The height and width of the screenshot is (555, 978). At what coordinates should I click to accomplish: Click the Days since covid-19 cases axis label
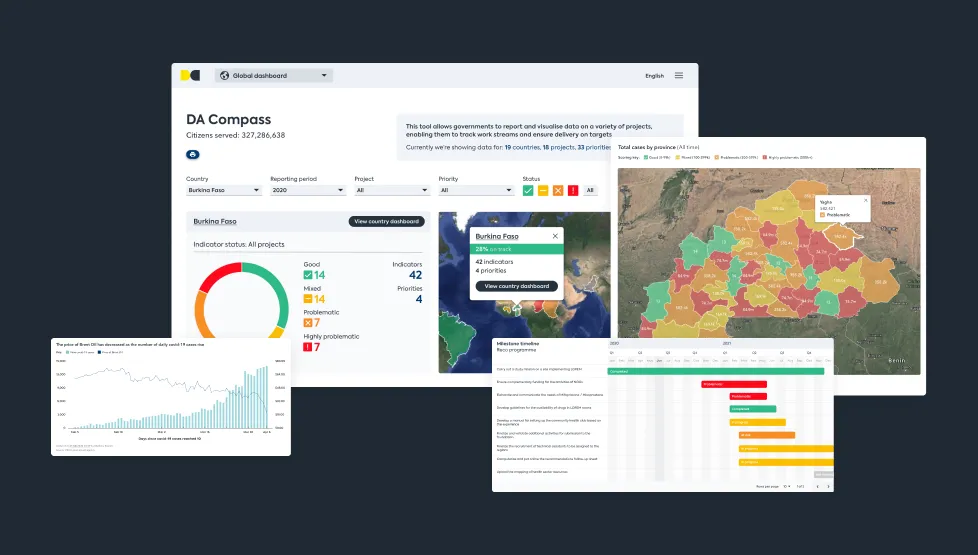[170, 438]
